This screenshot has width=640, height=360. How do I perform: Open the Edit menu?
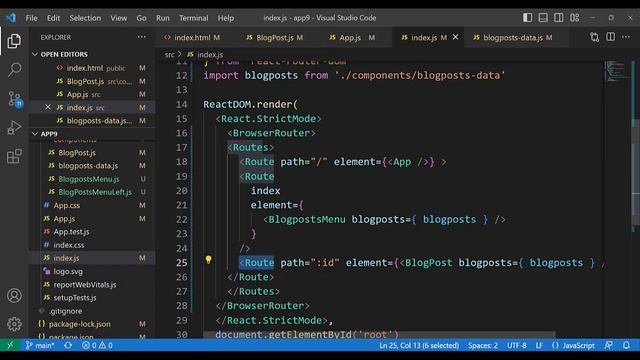[53, 18]
